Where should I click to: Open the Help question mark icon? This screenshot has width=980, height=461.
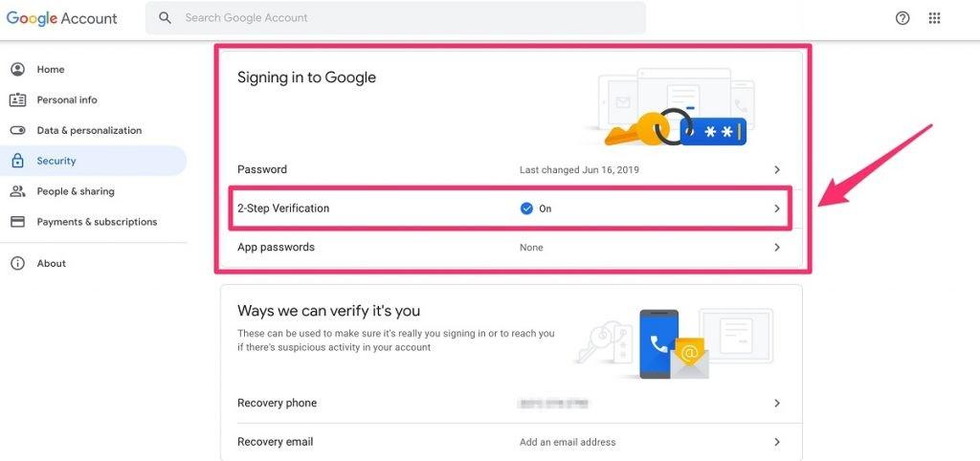pyautogui.click(x=902, y=18)
